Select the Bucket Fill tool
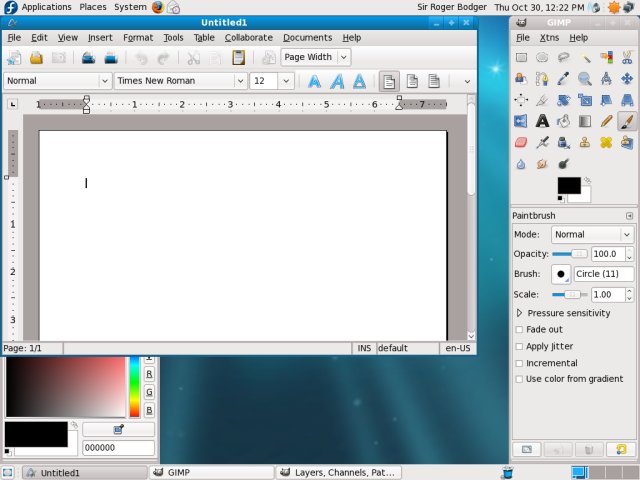 pos(564,121)
